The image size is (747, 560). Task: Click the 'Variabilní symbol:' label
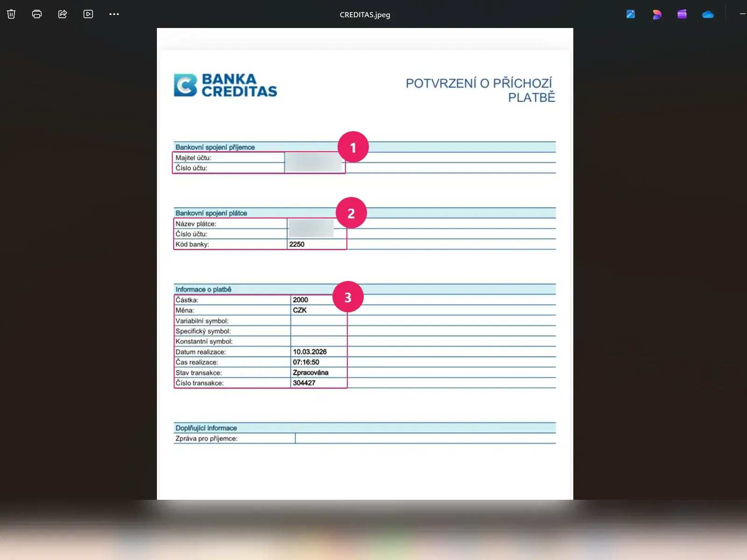[202, 321]
